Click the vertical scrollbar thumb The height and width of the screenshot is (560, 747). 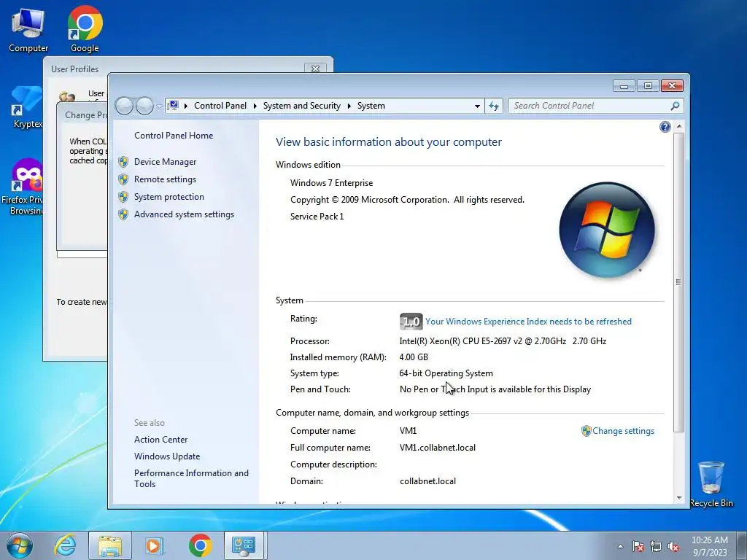tap(679, 282)
